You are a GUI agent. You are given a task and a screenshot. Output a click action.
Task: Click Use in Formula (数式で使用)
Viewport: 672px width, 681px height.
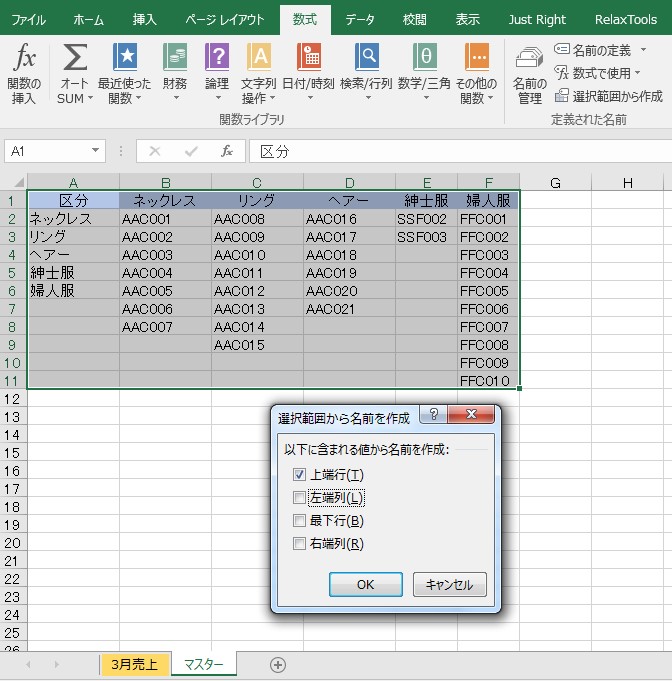pos(593,73)
